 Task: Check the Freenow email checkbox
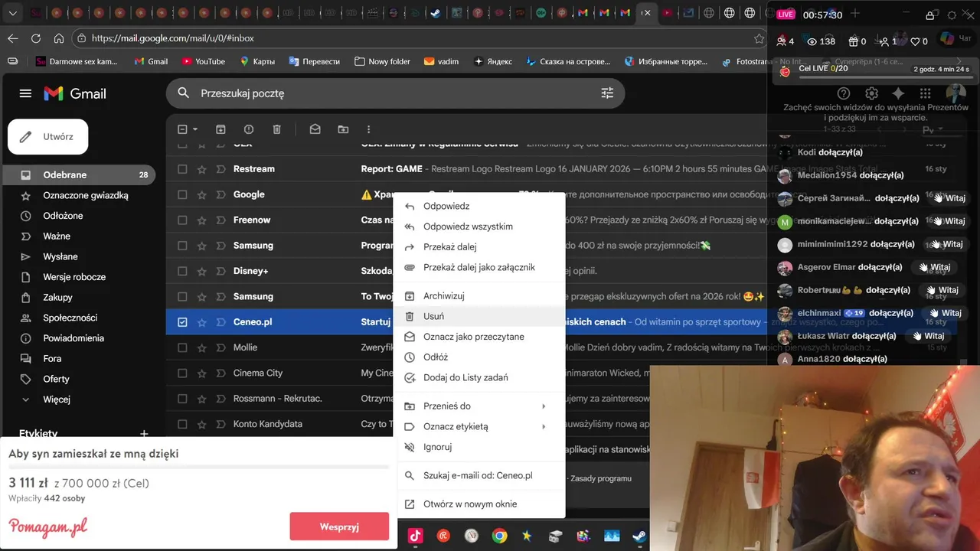[182, 220]
